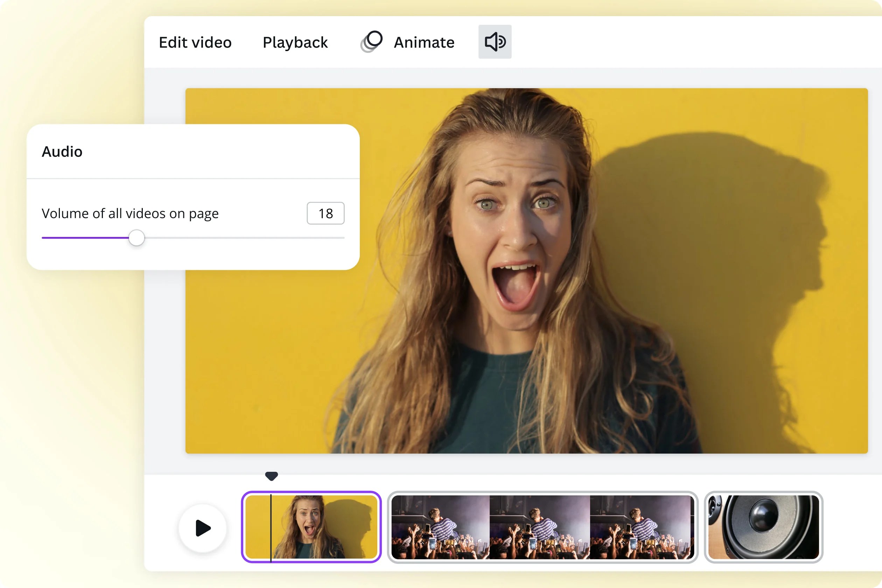The image size is (882, 588).
Task: Select the first timeline clip of the woman
Action: [x=311, y=528]
